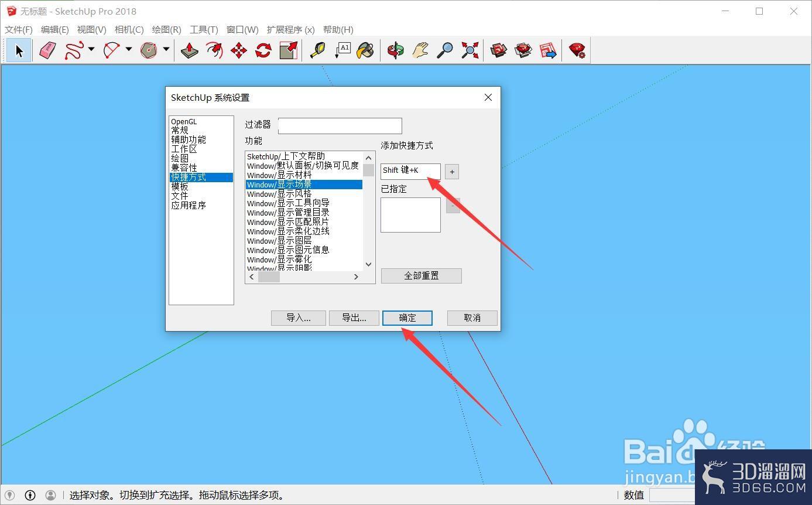Viewport: 812px width, 505px height.
Task: Select Window/显示图层 in function list
Action: [x=279, y=241]
